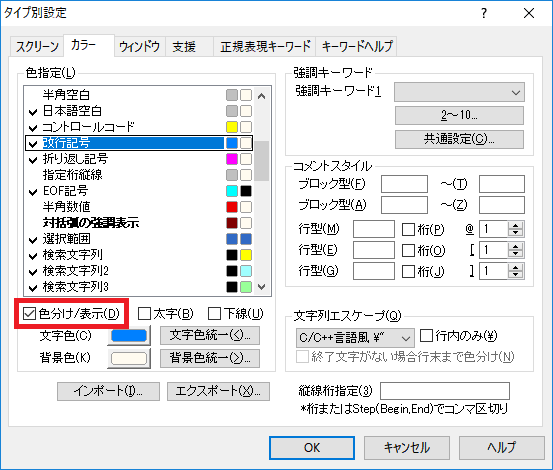Screen dimensions: 553x470
Task: Enable the 行内のみ(¥) checkbox
Action: (x=426, y=336)
